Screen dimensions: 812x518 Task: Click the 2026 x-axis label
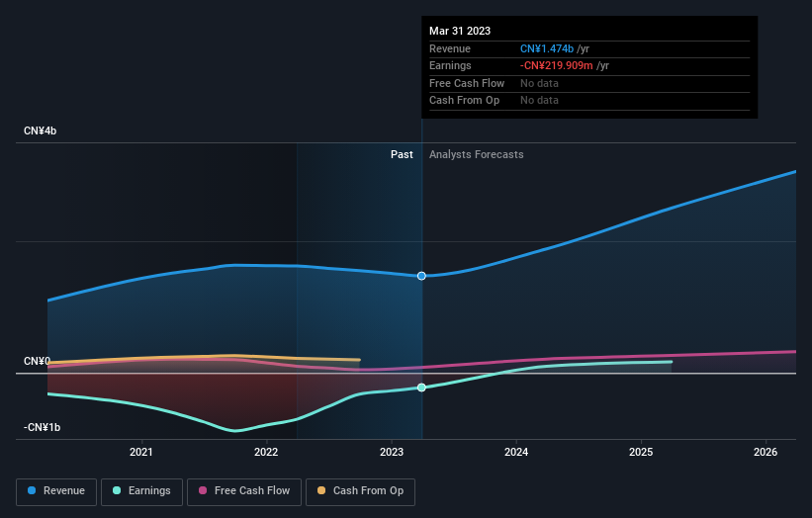coord(766,453)
